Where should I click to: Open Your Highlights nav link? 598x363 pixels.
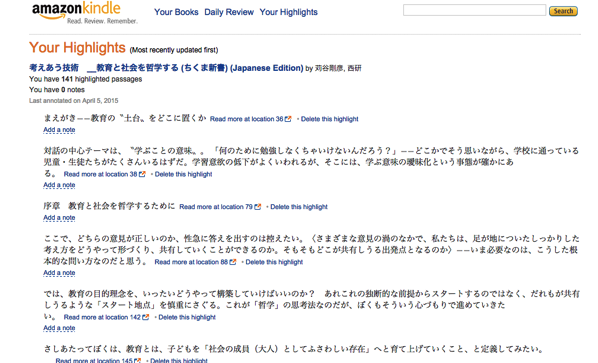pos(288,12)
